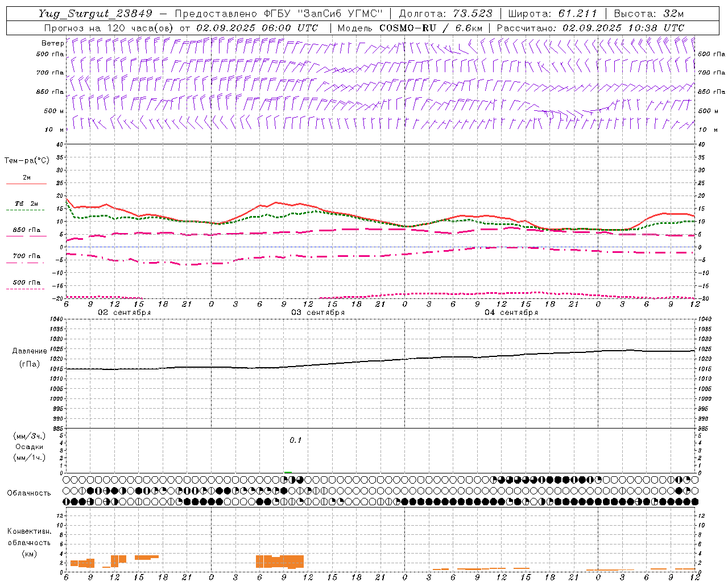Screen dimensions: 728x582
Task: Click the forecast start 02.09.2025 06:00 UTC
Action: pyautogui.click(x=257, y=28)
